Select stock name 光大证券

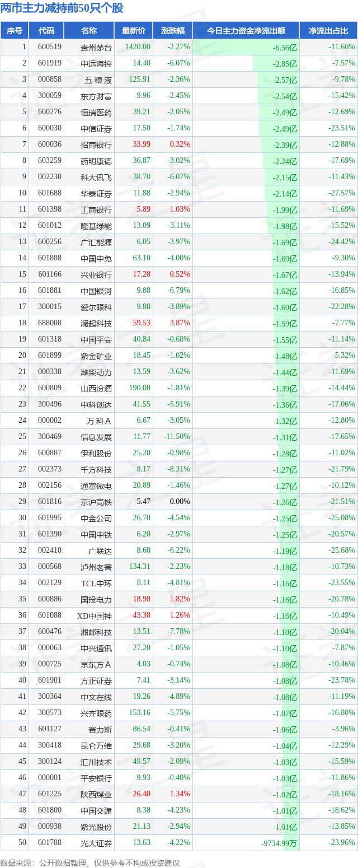[x=96, y=843]
